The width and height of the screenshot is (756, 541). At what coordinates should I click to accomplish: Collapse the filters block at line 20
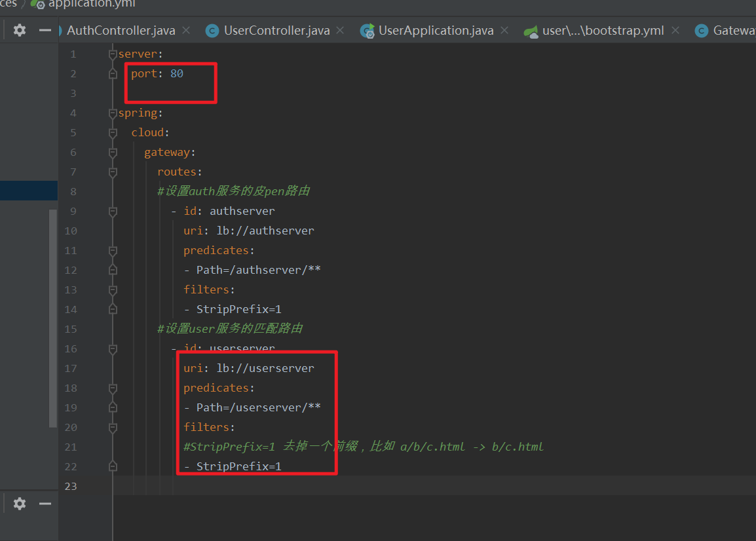pos(113,427)
